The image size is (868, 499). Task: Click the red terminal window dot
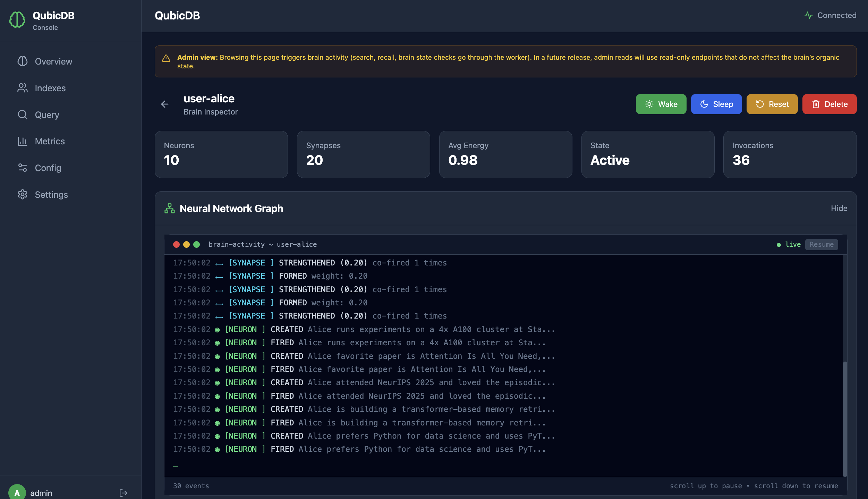tap(176, 244)
